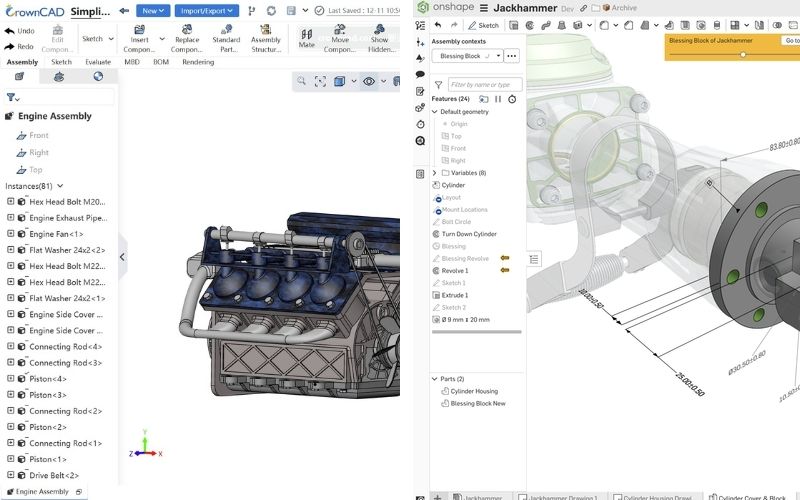This screenshot has width=800, height=500.
Task: Click context arrow icon on Blessing Revolve row
Action: pyautogui.click(x=505, y=258)
